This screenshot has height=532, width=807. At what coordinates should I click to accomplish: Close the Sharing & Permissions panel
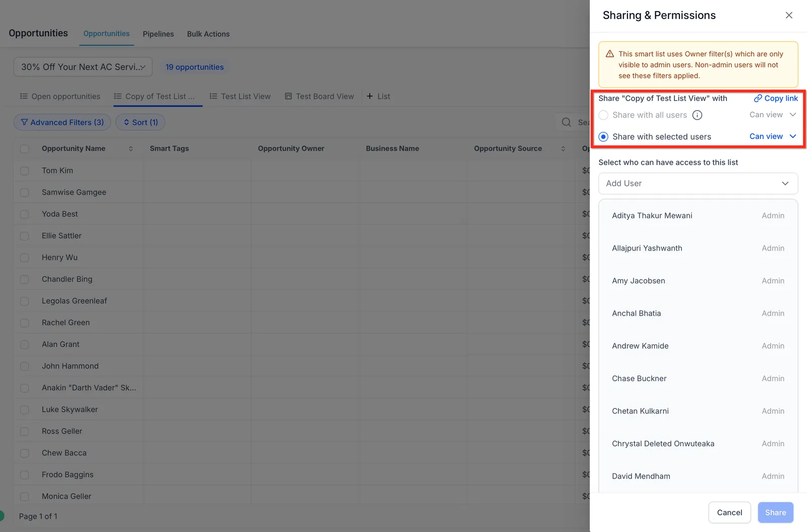pos(789,15)
